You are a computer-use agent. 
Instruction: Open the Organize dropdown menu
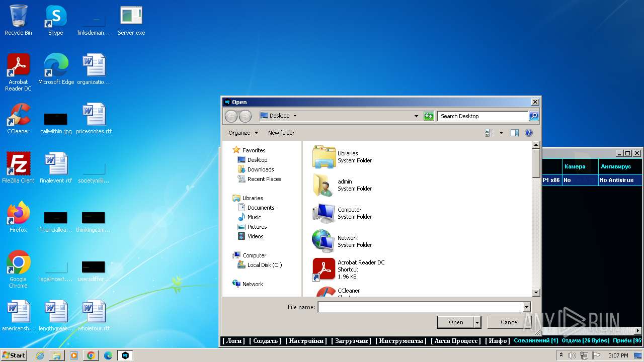pyautogui.click(x=243, y=133)
